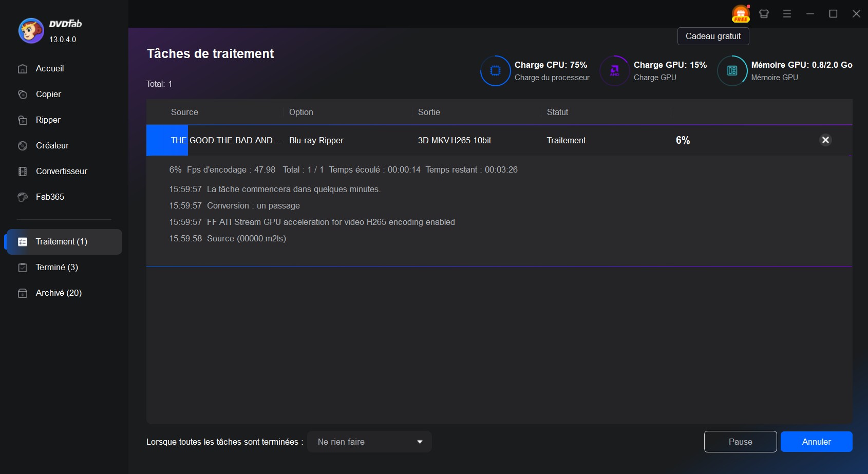Click the Ripper sidebar icon
Viewport: 868px width, 474px height.
[23, 120]
